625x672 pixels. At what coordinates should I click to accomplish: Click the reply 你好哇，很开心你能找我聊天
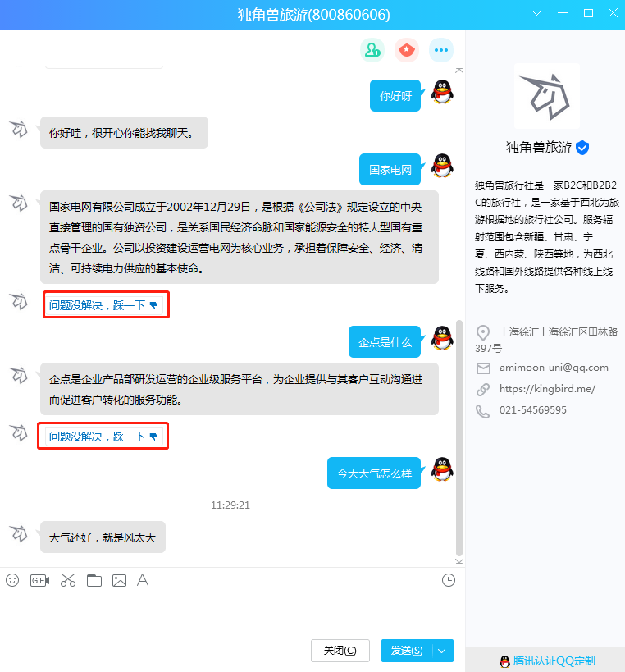click(124, 133)
